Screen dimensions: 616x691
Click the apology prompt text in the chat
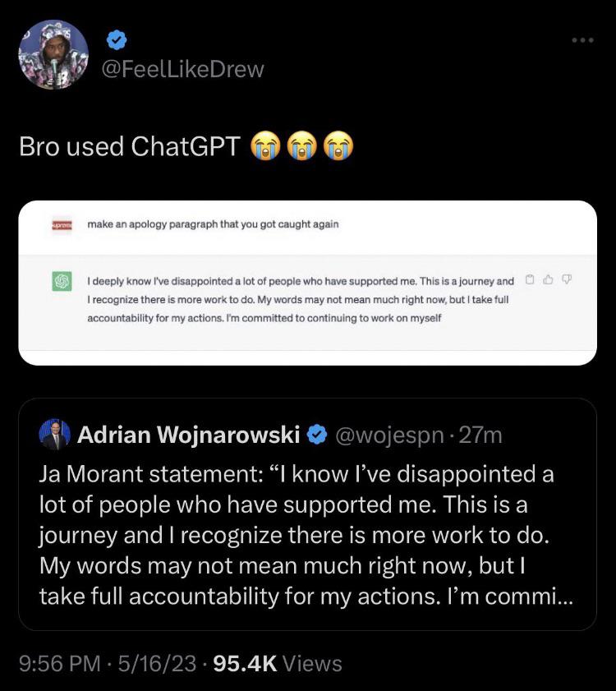pos(213,224)
